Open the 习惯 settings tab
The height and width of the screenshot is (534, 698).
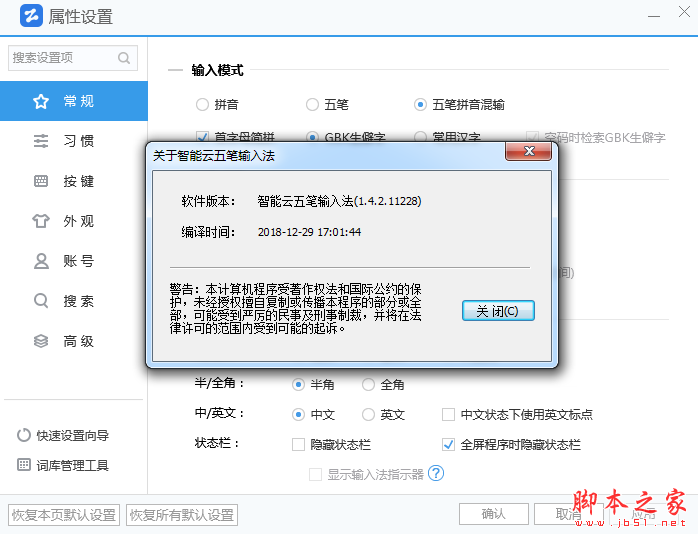(x=74, y=141)
